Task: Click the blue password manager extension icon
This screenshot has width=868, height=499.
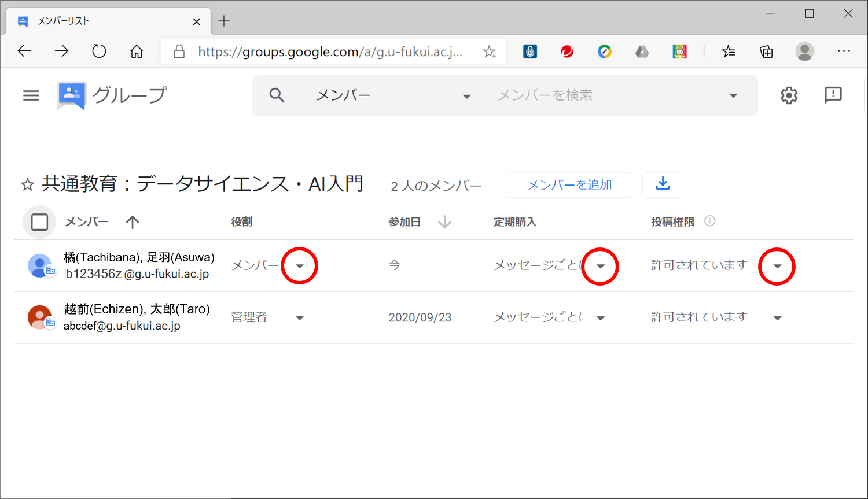Action: 530,52
